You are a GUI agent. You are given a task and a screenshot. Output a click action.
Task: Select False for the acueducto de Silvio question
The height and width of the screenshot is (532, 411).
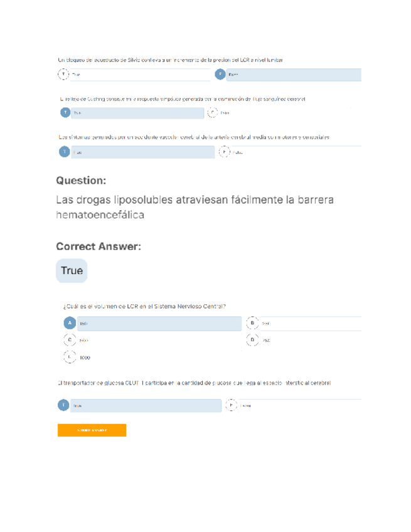click(220, 75)
